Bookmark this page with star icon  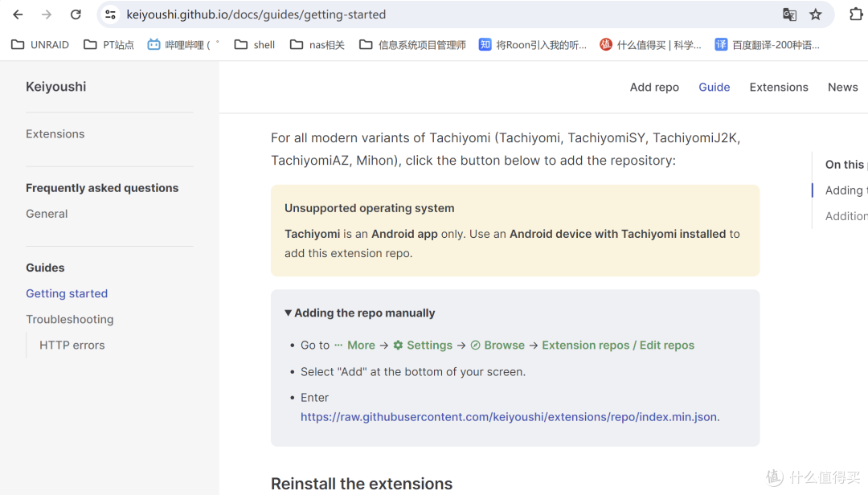point(816,14)
